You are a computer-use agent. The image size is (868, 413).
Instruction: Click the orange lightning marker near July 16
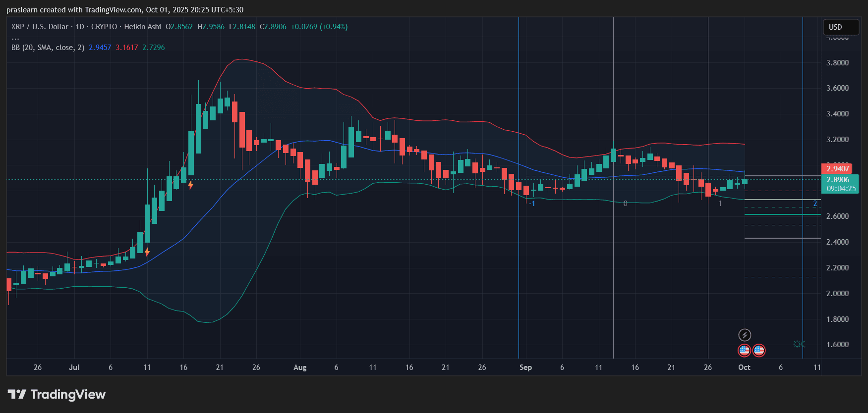coord(190,185)
